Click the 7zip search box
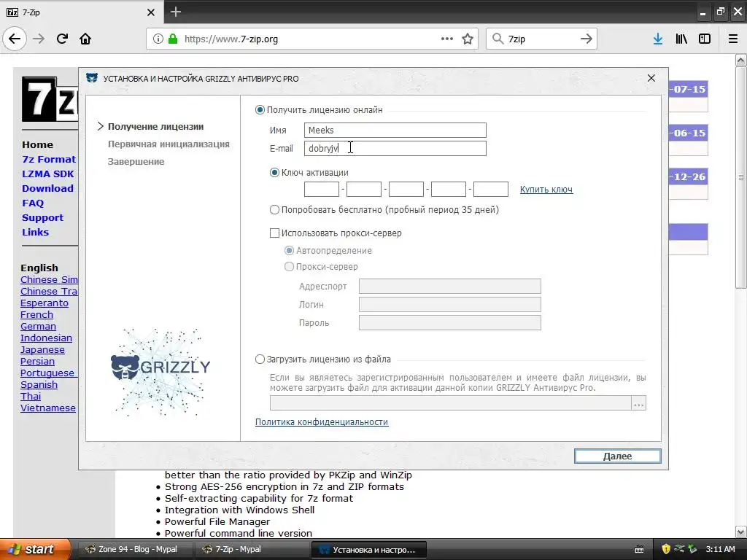This screenshot has height=560, width=747. (541, 39)
